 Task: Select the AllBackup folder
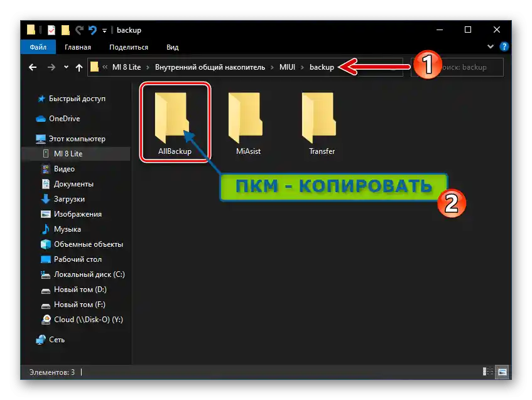click(x=175, y=123)
